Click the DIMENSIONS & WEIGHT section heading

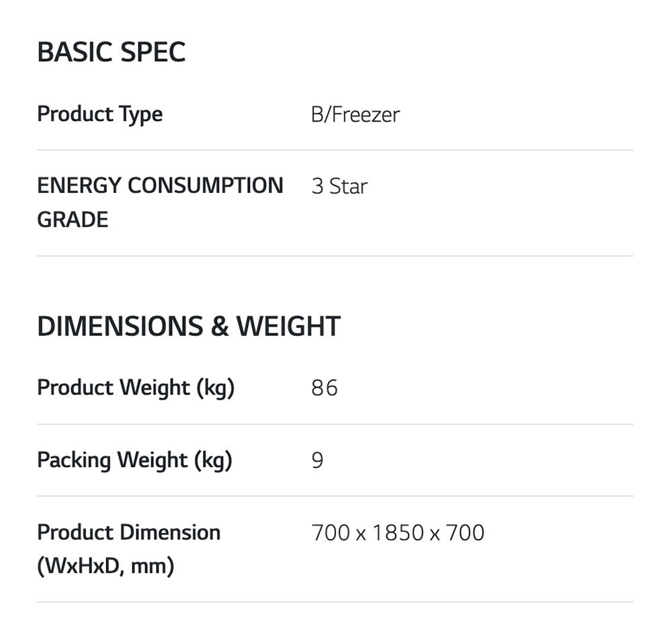click(188, 326)
